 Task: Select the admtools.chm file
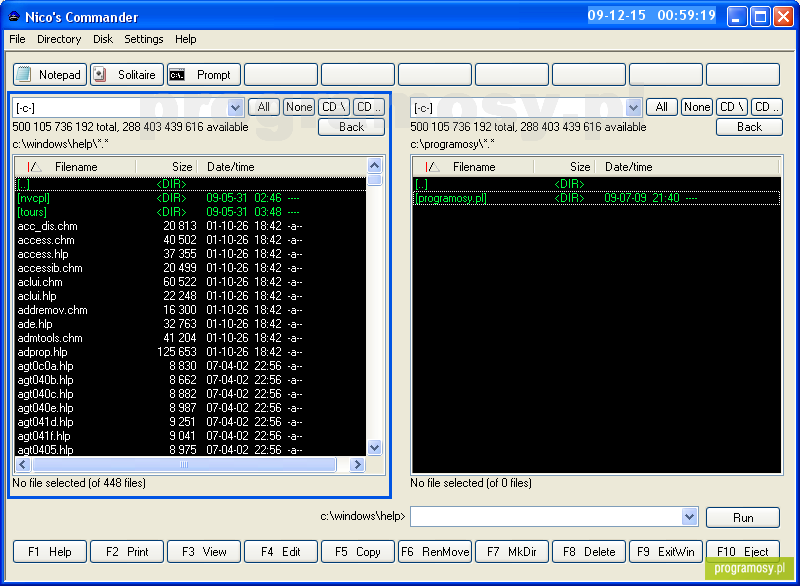tap(191, 338)
